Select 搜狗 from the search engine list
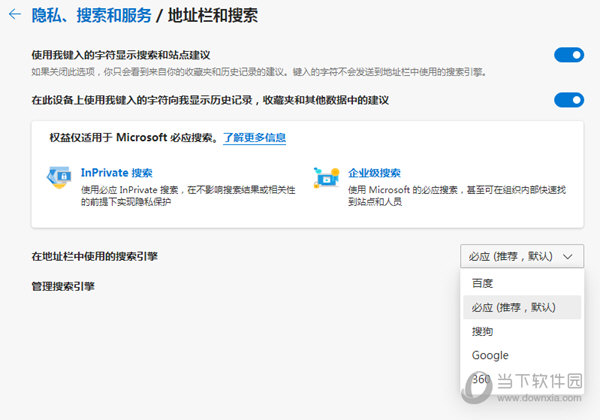The width and height of the screenshot is (600, 420). point(522,331)
